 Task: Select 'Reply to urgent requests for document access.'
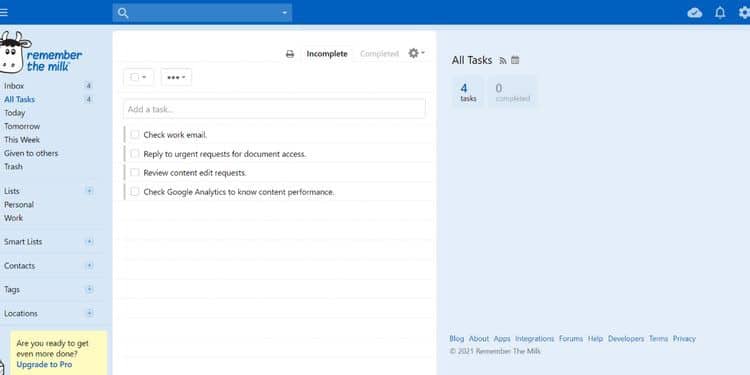click(x=225, y=154)
